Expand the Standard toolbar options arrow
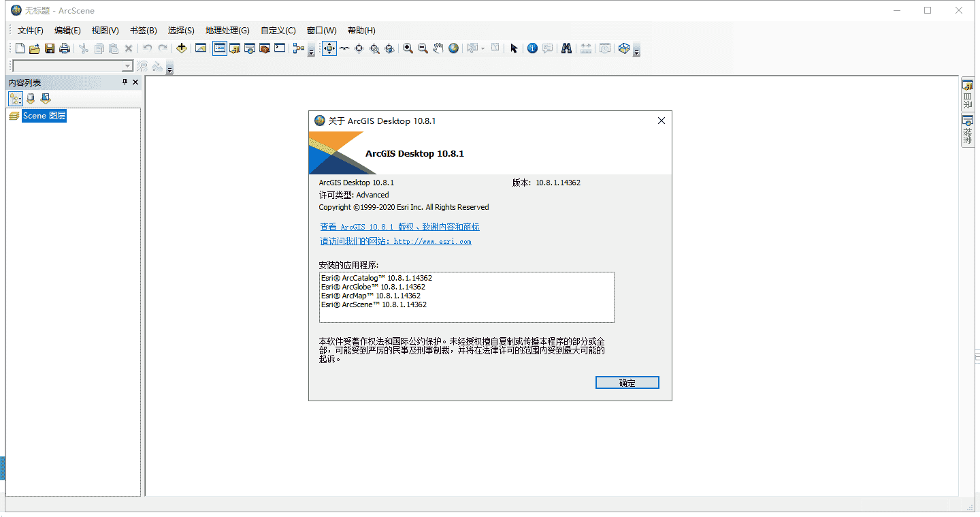980x517 pixels. pos(311,52)
